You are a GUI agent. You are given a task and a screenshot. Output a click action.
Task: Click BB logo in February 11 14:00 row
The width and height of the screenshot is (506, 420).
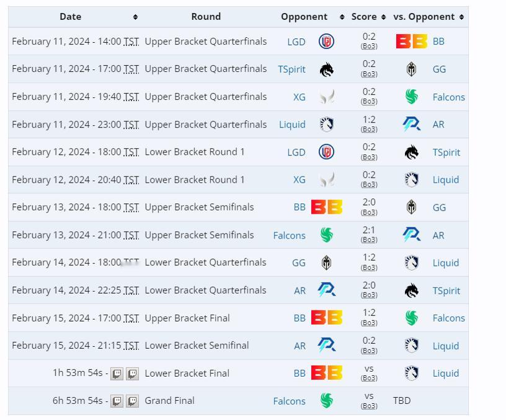pyautogui.click(x=412, y=42)
